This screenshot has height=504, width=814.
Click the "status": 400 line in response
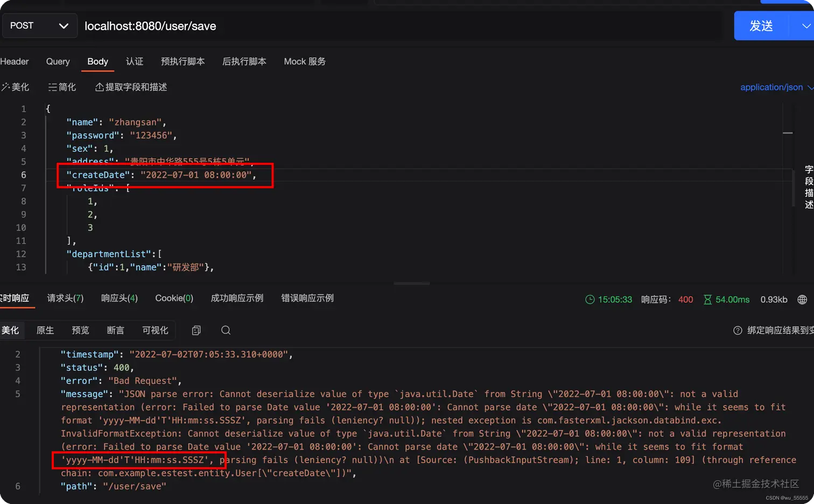coord(97,368)
